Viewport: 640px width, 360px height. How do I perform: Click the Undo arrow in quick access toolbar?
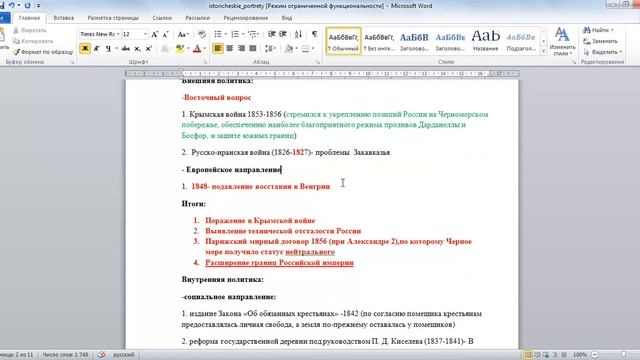[11, 5]
